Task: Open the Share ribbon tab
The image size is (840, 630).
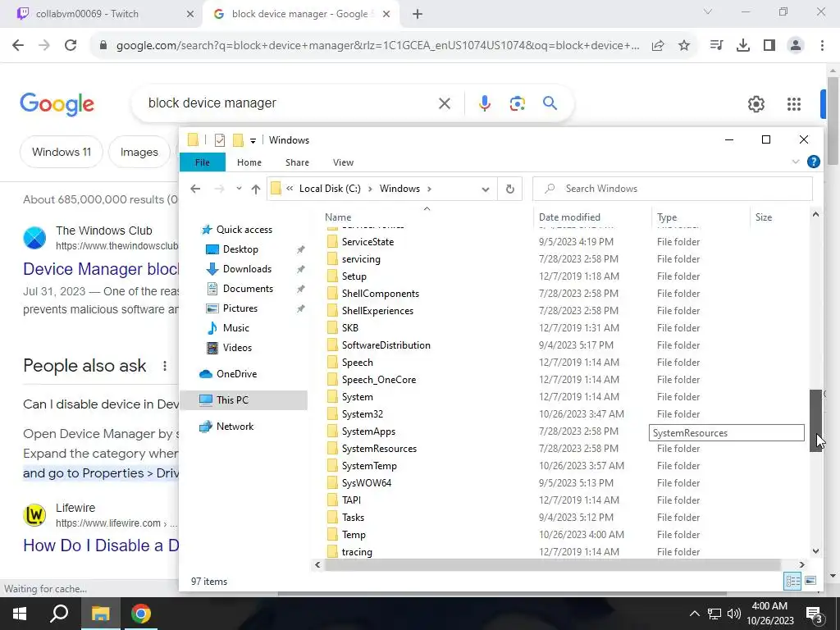Action: pyautogui.click(x=297, y=162)
